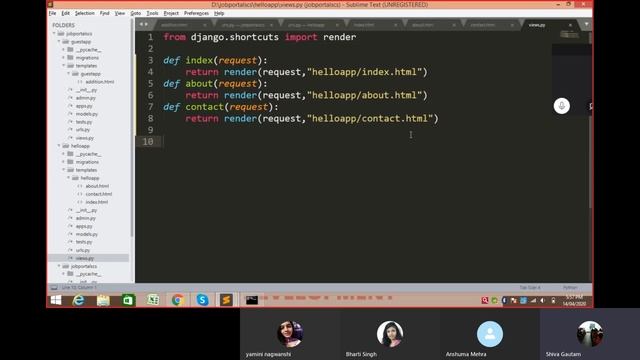This screenshot has width=640, height=360.
Task: Open guestapp's views.py file
Action: (84, 138)
